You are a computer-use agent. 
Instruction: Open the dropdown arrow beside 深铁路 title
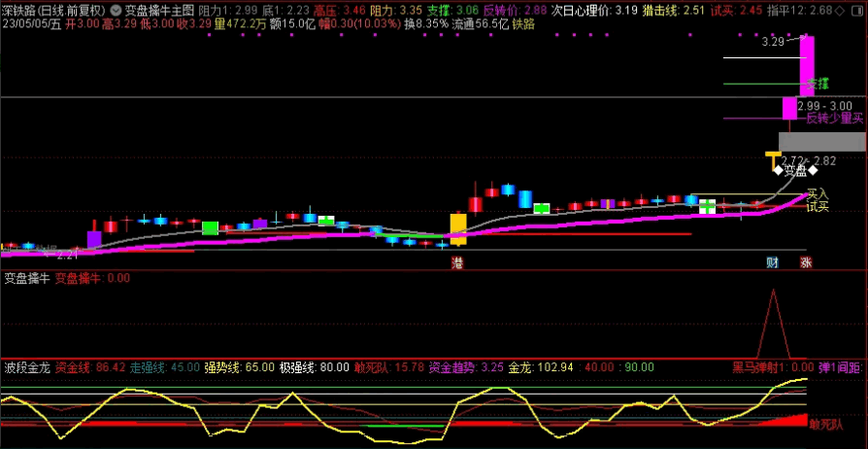click(x=116, y=10)
